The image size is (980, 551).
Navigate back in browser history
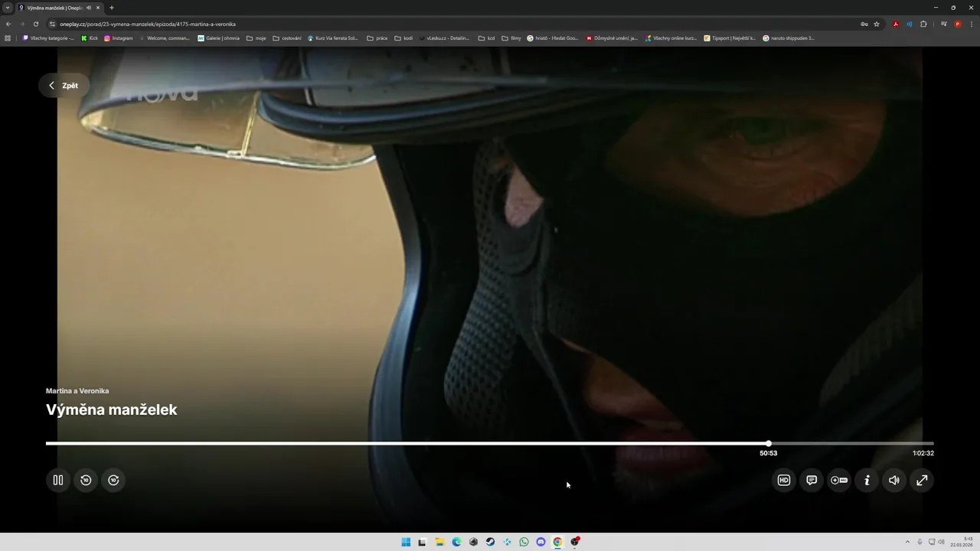coord(8,24)
